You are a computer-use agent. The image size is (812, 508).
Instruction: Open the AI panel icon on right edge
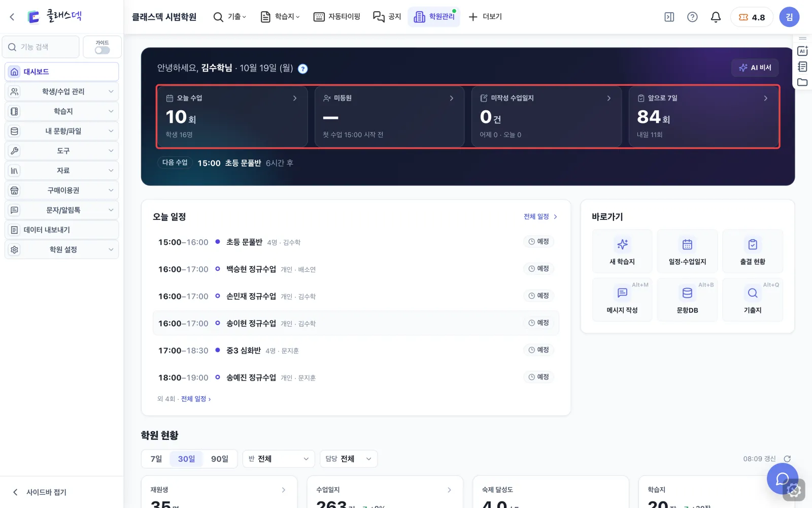[802, 51]
